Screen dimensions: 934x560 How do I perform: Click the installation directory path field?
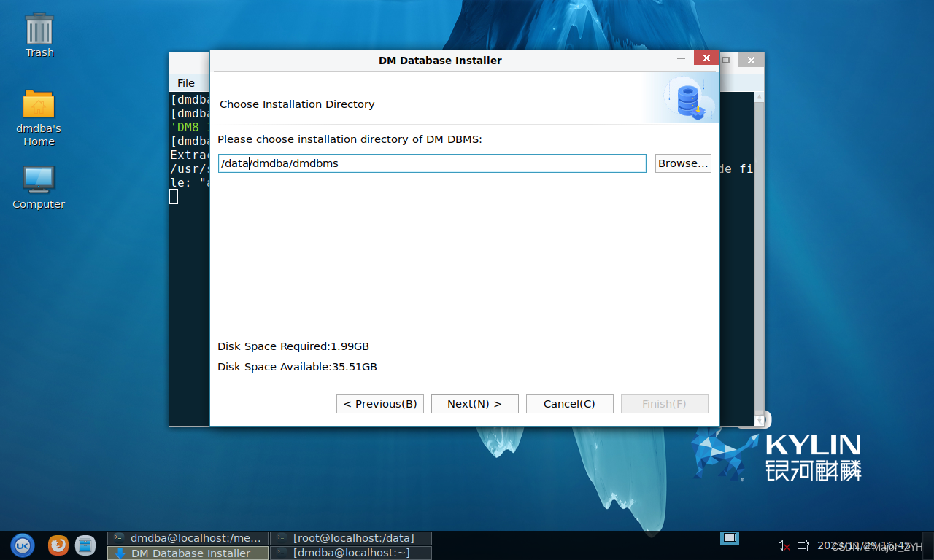[x=431, y=163]
